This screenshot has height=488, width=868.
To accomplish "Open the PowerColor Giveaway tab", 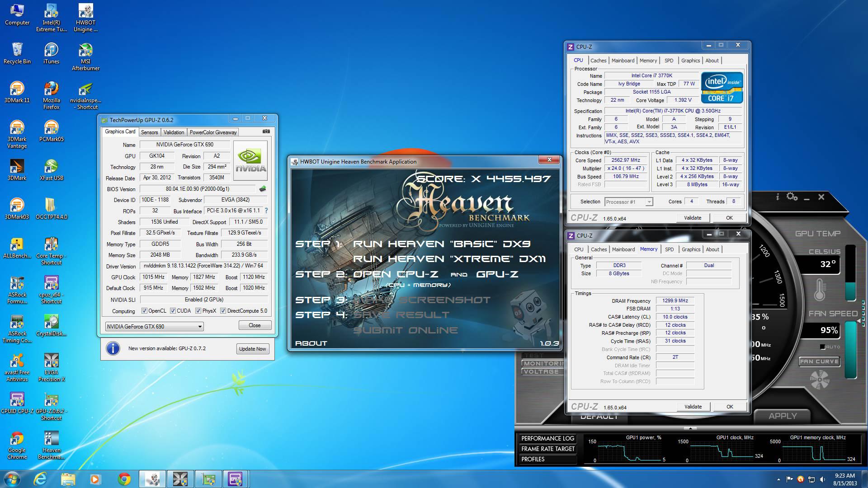I will click(213, 132).
